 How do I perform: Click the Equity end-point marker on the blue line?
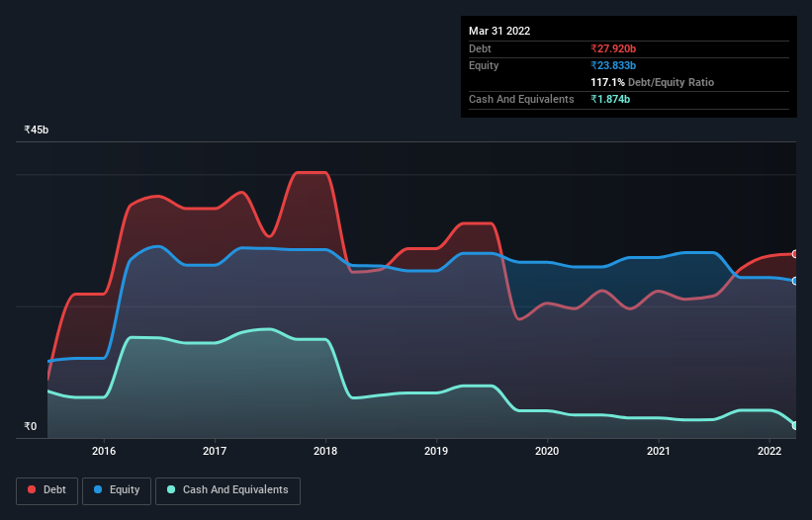(x=795, y=281)
